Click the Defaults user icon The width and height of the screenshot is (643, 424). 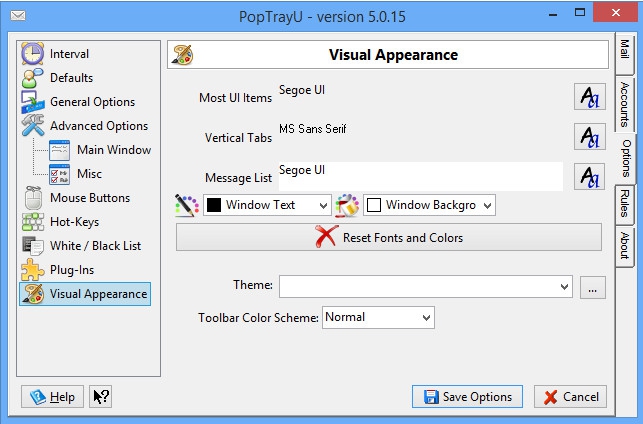pos(32,78)
